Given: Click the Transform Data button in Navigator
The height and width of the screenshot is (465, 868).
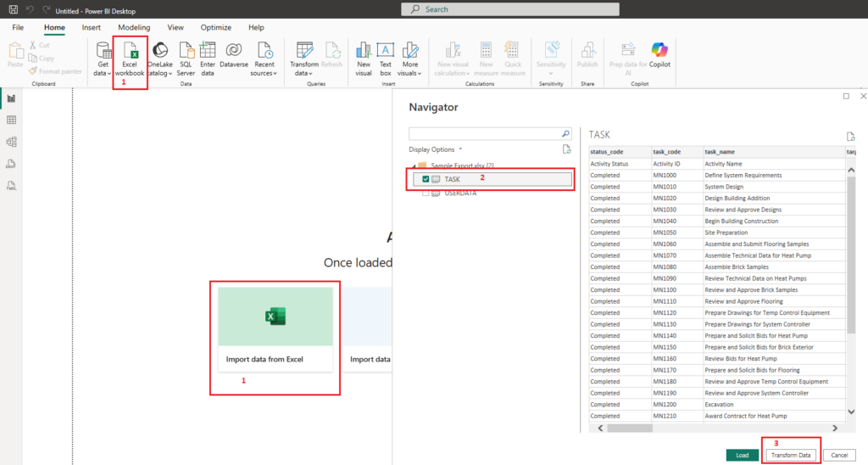Looking at the screenshot, I should click(x=791, y=455).
